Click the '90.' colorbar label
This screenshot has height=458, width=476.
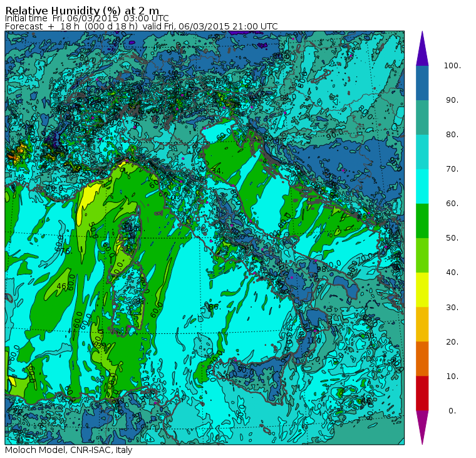[x=452, y=100]
